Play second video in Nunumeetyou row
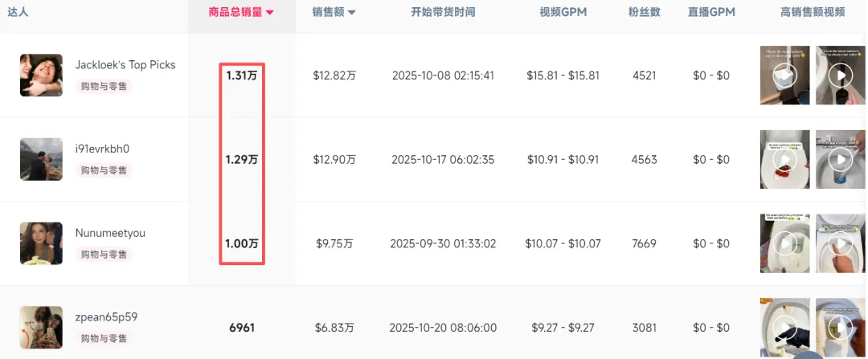The height and width of the screenshot is (359, 868). [841, 244]
